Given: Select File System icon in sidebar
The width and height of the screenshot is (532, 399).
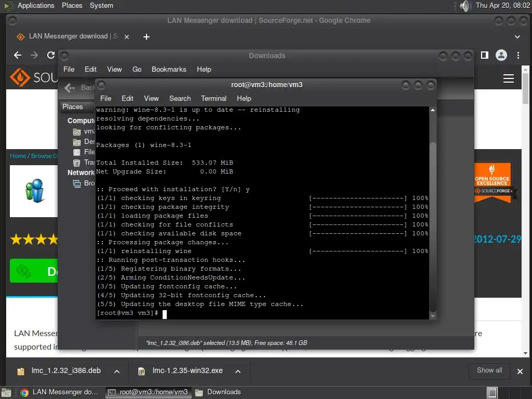Looking at the screenshot, I should [x=77, y=152].
